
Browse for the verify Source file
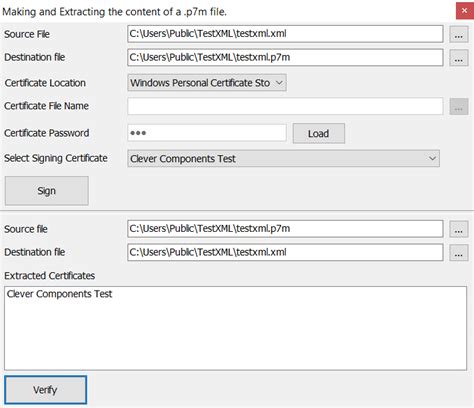(x=459, y=229)
